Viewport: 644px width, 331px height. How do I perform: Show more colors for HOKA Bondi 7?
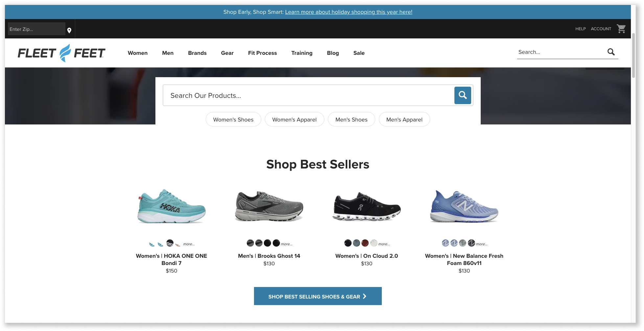click(189, 244)
